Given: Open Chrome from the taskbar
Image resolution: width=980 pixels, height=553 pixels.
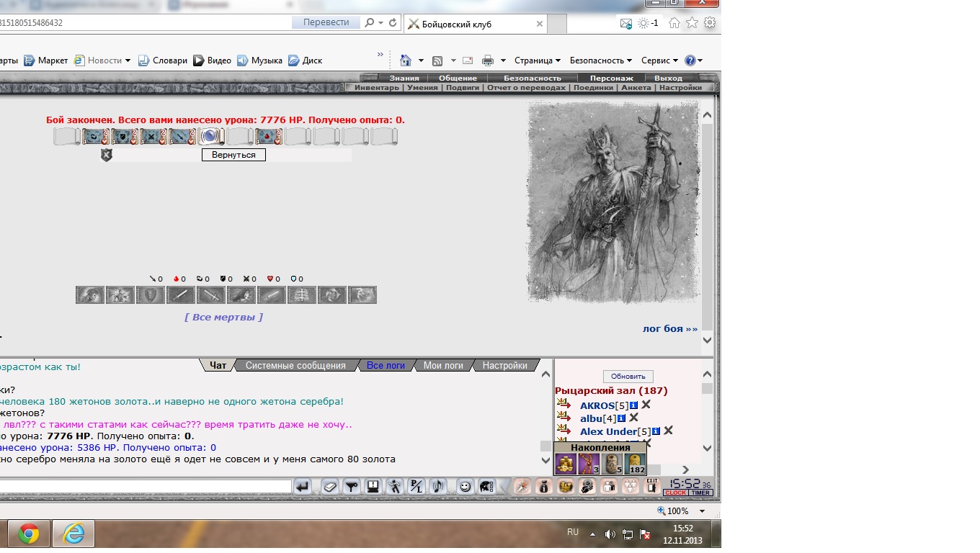Looking at the screenshot, I should 29,534.
